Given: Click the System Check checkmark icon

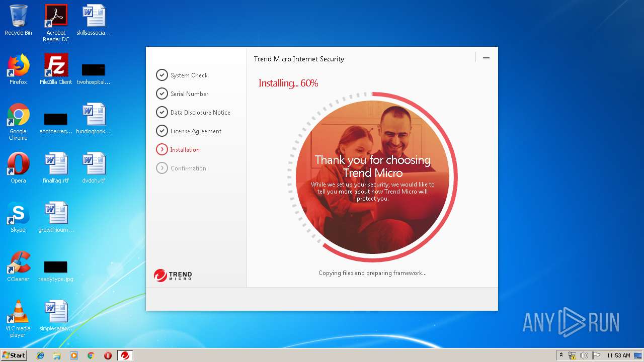Looking at the screenshot, I should pyautogui.click(x=162, y=75).
